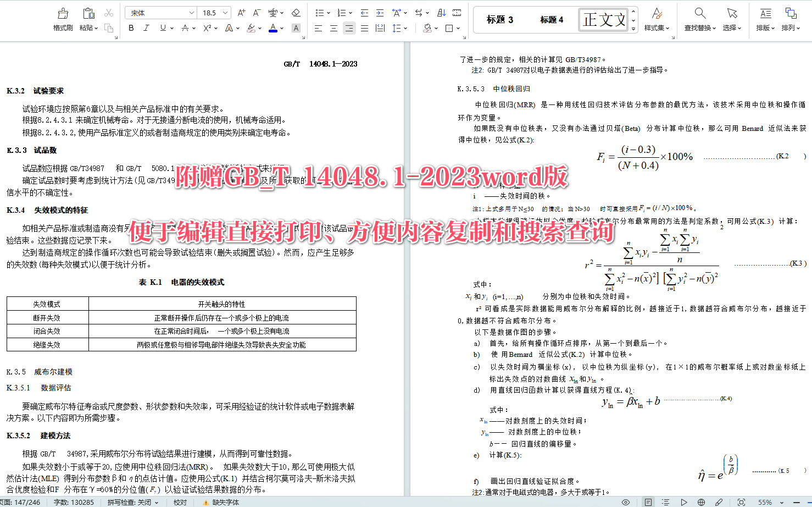The height and width of the screenshot is (507, 812).
Task: Select the Format Painter (格式刷) tool
Action: point(62,20)
